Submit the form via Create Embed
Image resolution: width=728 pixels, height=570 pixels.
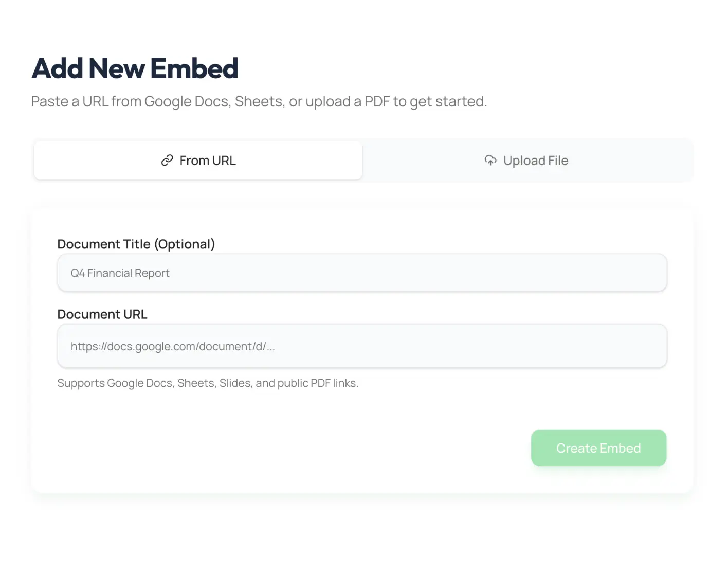pos(598,448)
